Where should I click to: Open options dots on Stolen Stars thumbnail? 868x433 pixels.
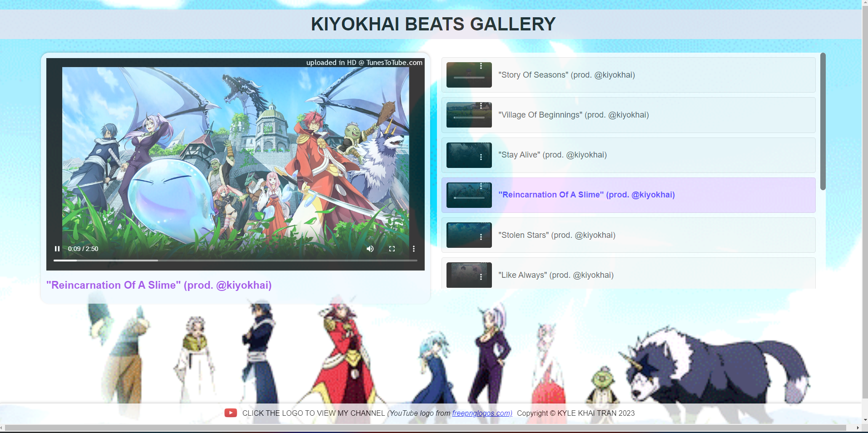tap(481, 237)
